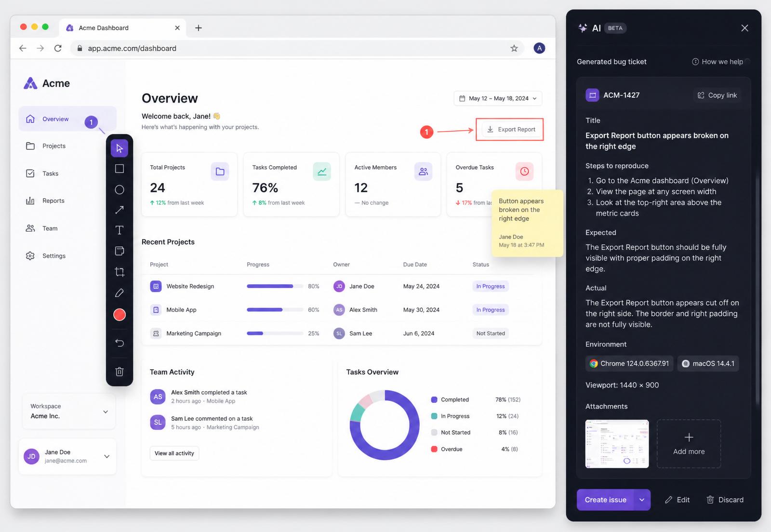The width and height of the screenshot is (771, 532).
Task: Open the attached screenshot thumbnail
Action: (617, 444)
